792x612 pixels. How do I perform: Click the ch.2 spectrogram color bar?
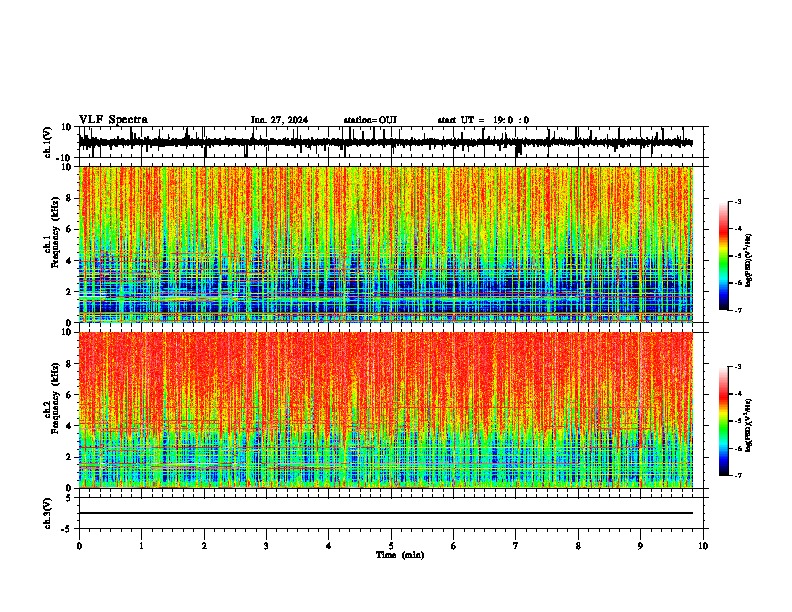(724, 421)
